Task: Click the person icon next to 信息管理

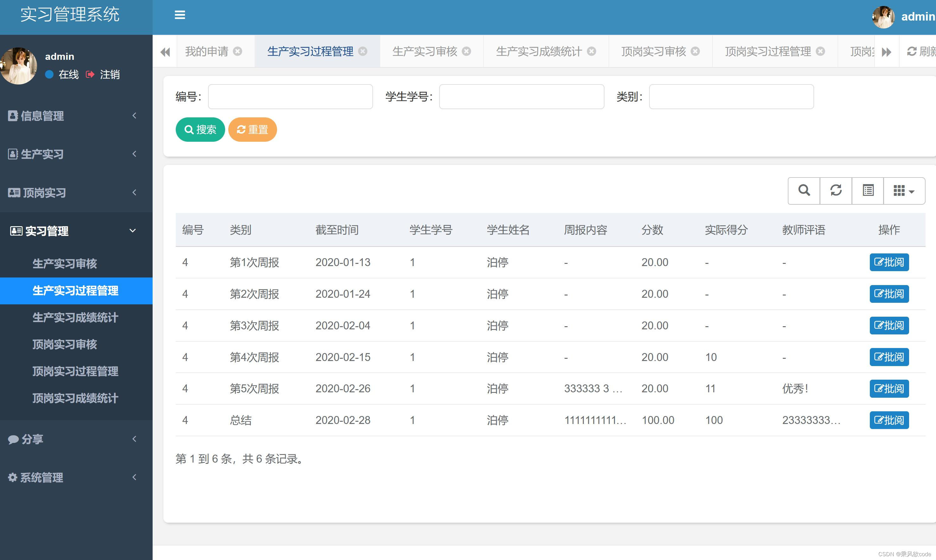Action: [12, 115]
